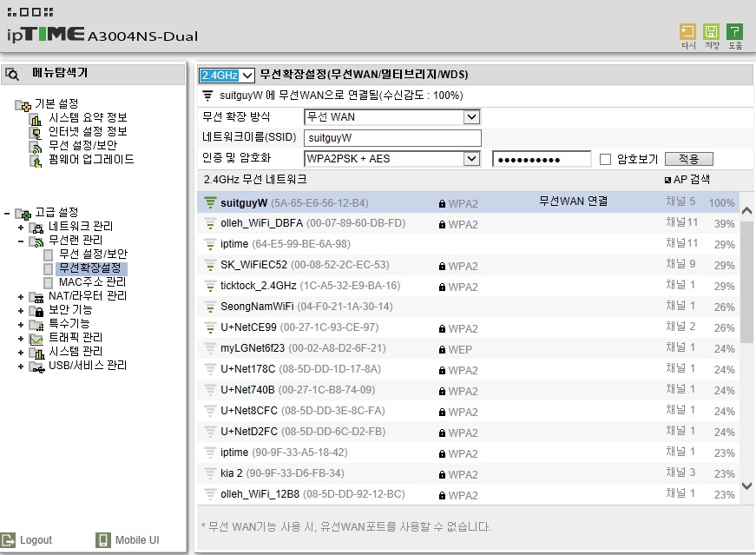Expand the 네트워크 관리 tree node
The width and height of the screenshot is (756, 555).
21,228
